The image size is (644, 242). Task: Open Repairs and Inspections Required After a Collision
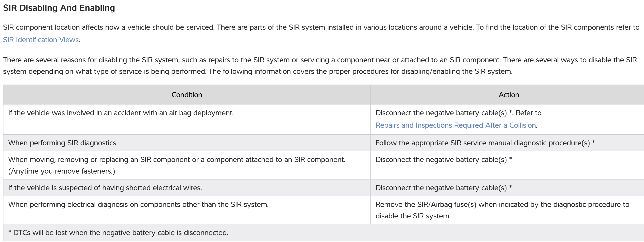[x=455, y=125]
